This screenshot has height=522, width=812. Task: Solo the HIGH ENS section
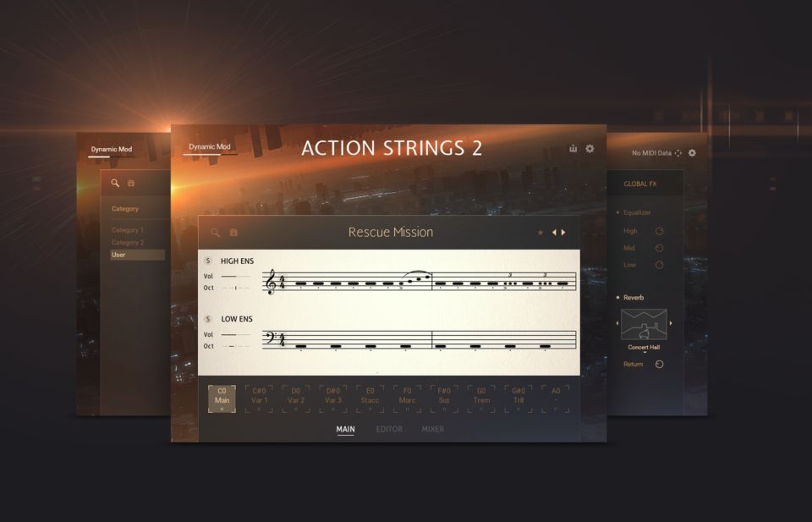click(208, 261)
